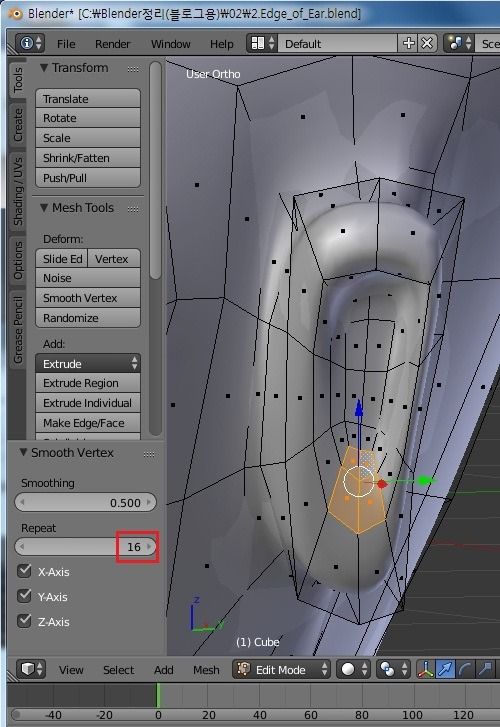
Task: Decrease the Repeat value with left arrow
Action: point(21,547)
